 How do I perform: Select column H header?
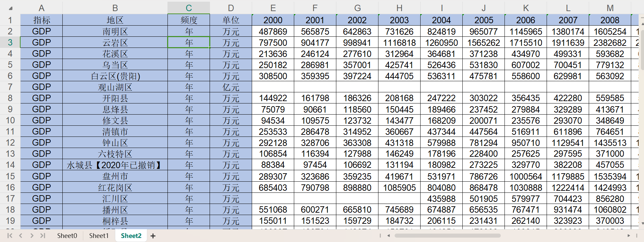click(x=399, y=8)
